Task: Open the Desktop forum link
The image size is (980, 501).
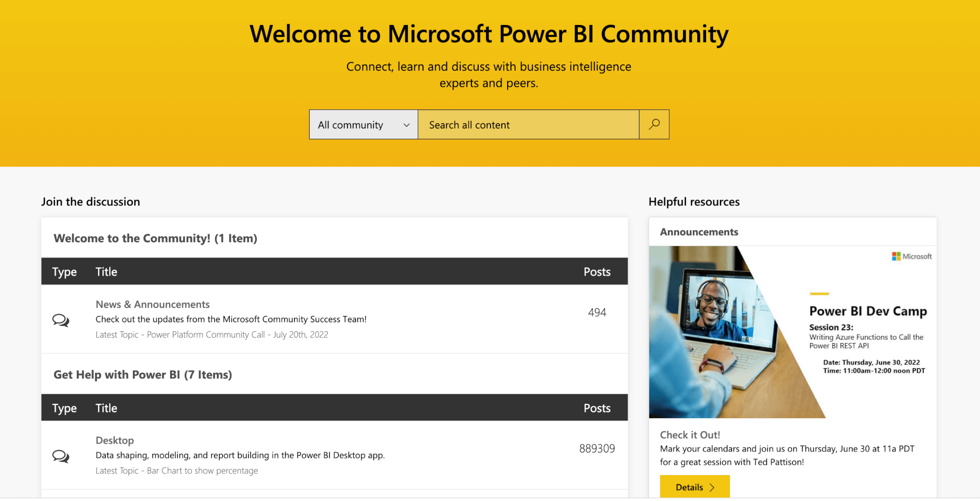Action: (115, 440)
